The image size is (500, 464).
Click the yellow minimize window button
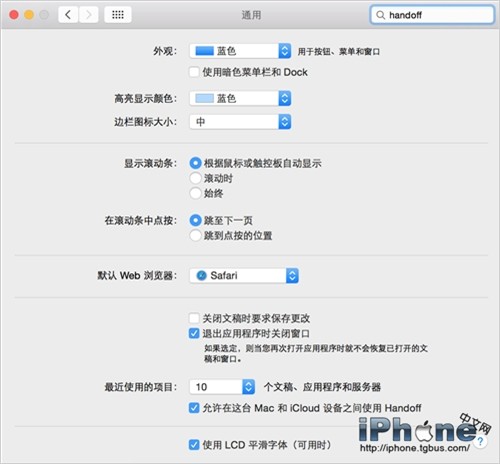click(29, 15)
